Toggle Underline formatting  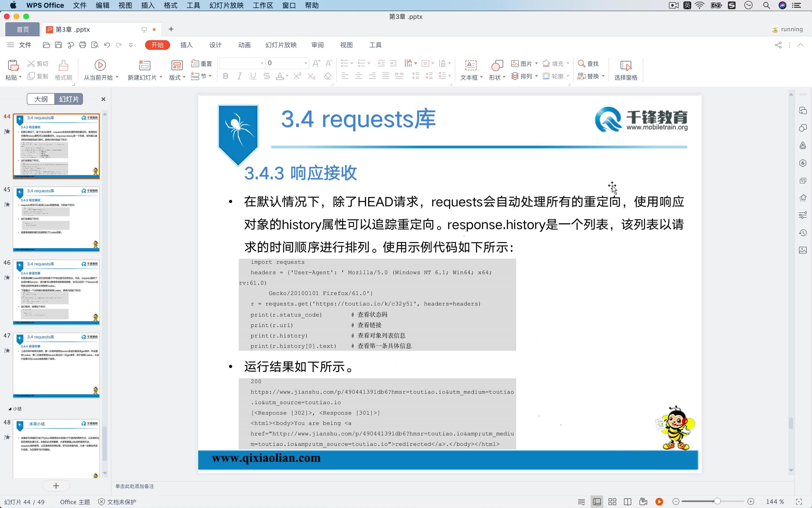click(253, 76)
